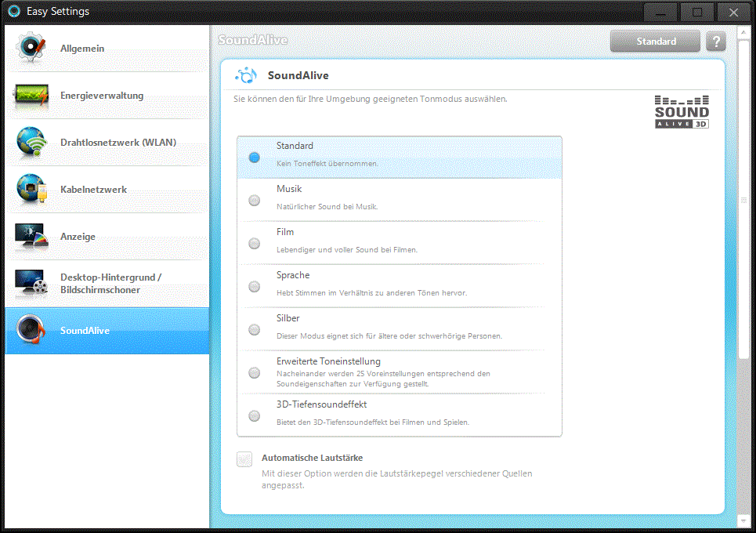This screenshot has width=756, height=533.
Task: Click the Allgemein gear icon
Action: (x=31, y=47)
